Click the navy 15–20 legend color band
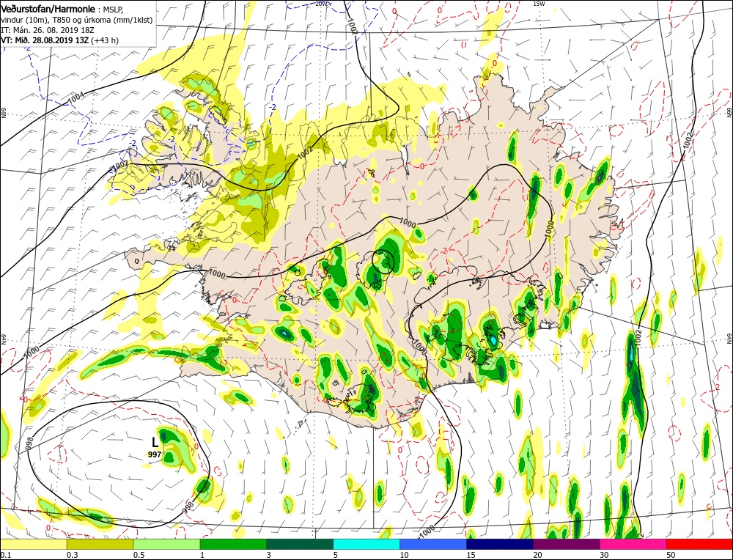 coord(500,544)
